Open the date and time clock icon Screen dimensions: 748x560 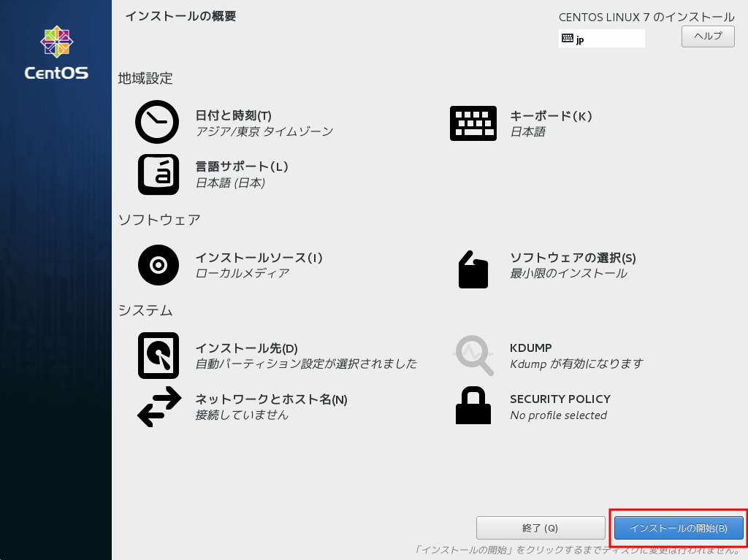[x=157, y=122]
